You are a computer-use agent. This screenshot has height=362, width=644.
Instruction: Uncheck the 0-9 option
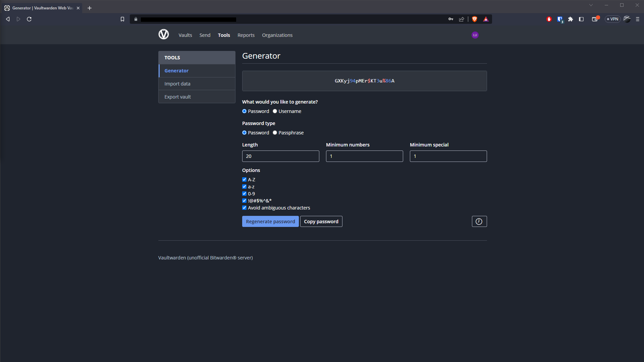[244, 193]
